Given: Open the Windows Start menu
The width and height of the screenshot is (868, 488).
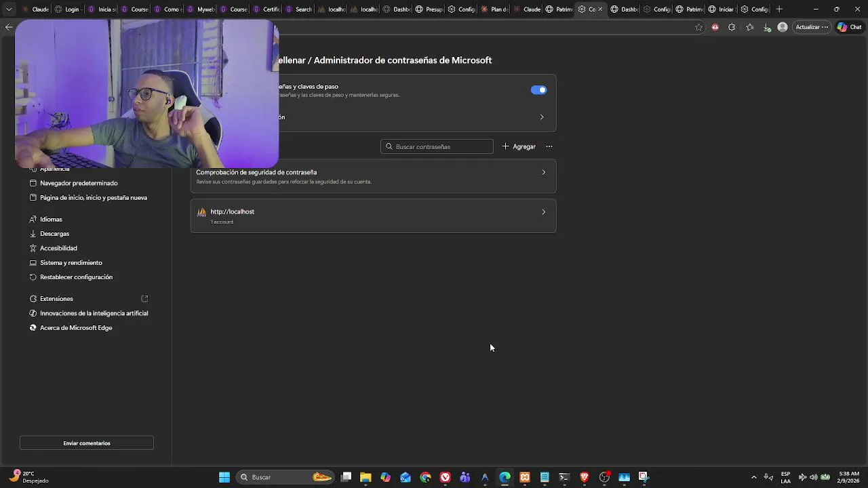Looking at the screenshot, I should [224, 477].
